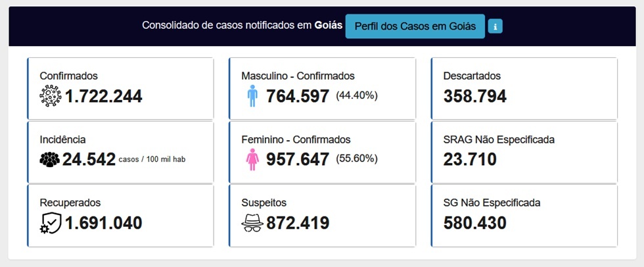Click the blue male figure icon

252,96
